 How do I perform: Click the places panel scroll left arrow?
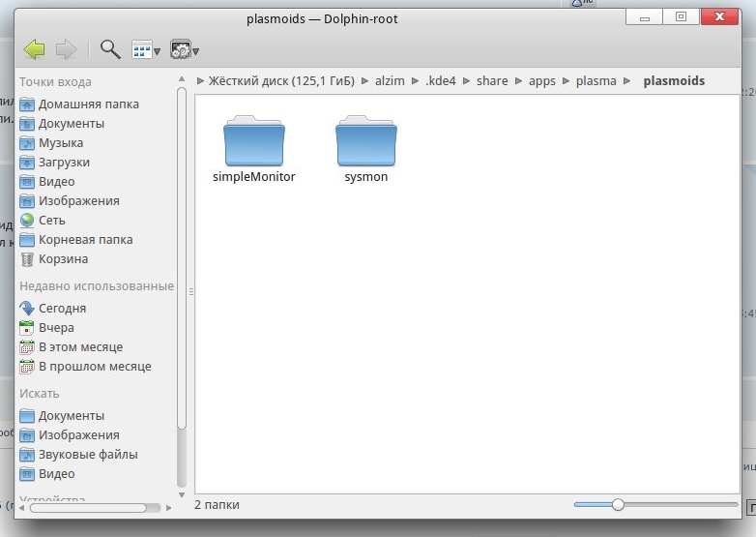[22, 508]
